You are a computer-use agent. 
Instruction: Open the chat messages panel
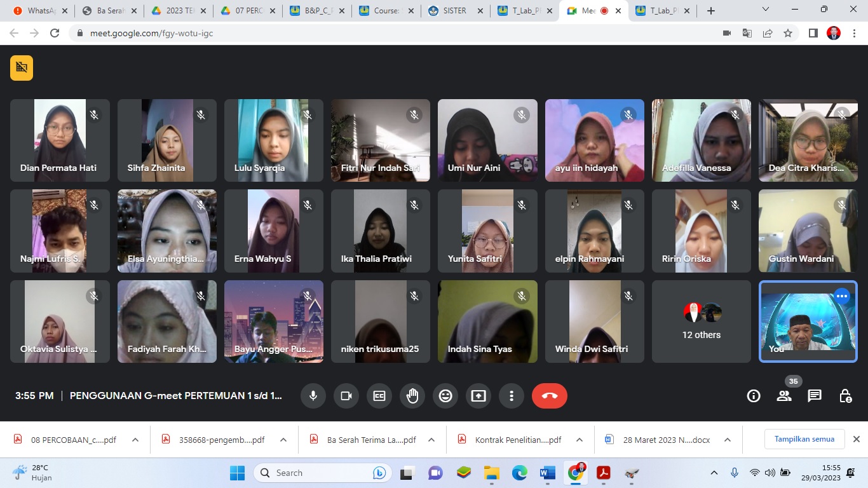tap(815, 396)
